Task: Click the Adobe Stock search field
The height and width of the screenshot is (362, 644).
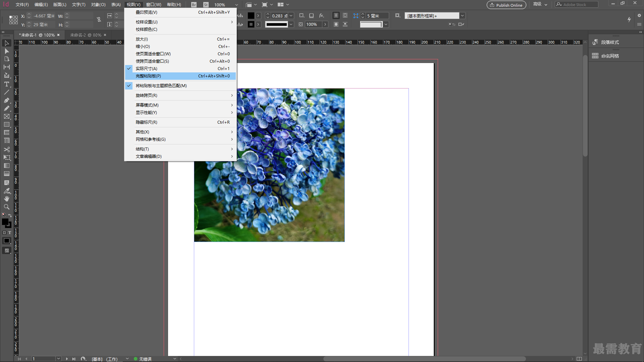Action: click(576, 4)
